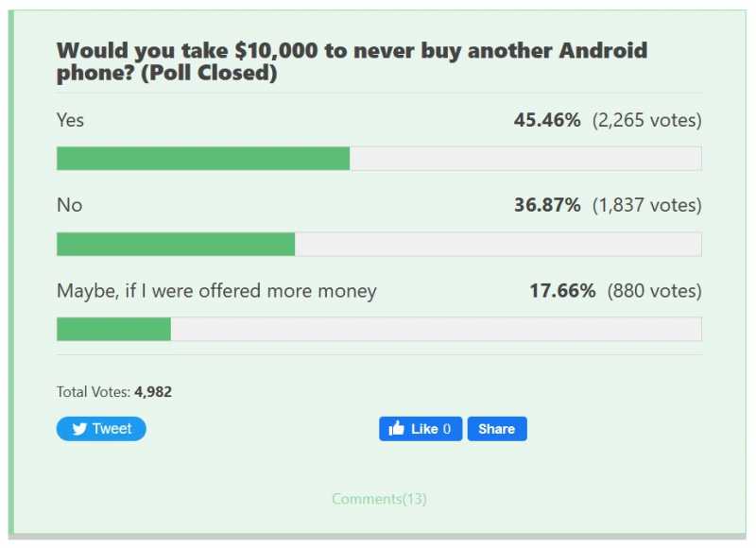Click the (880 votes) count
The width and height of the screenshot is (756, 548).
click(654, 291)
